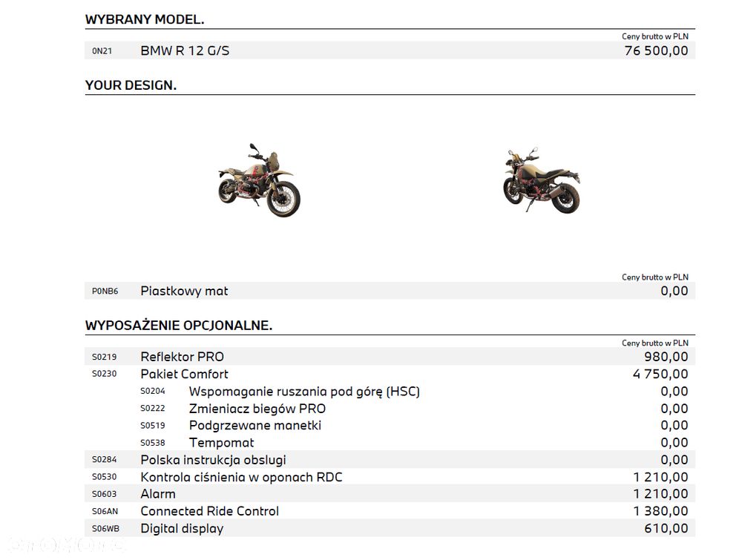Click the price in the Alarm row
The image size is (742, 560).
coord(660,494)
